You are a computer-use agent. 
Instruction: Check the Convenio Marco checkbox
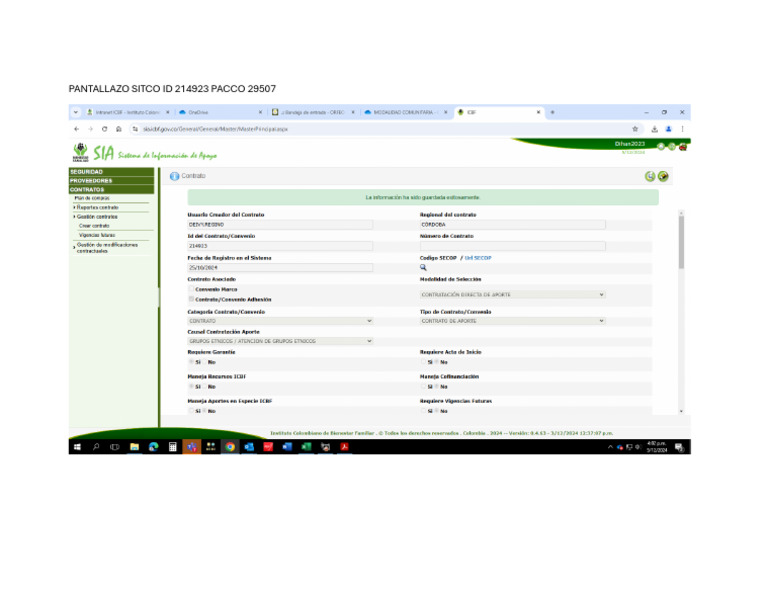click(x=191, y=289)
